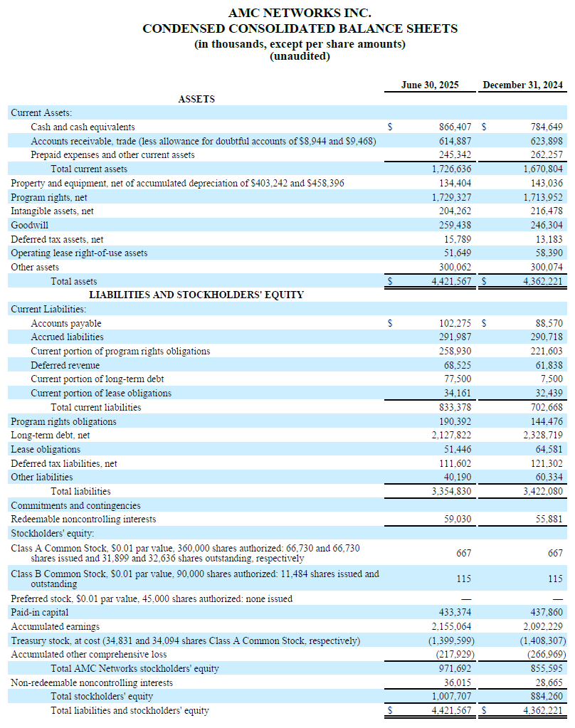The height and width of the screenshot is (728, 575).
Task: Select the 3,354,830 total liabilities value
Action: [x=451, y=491]
